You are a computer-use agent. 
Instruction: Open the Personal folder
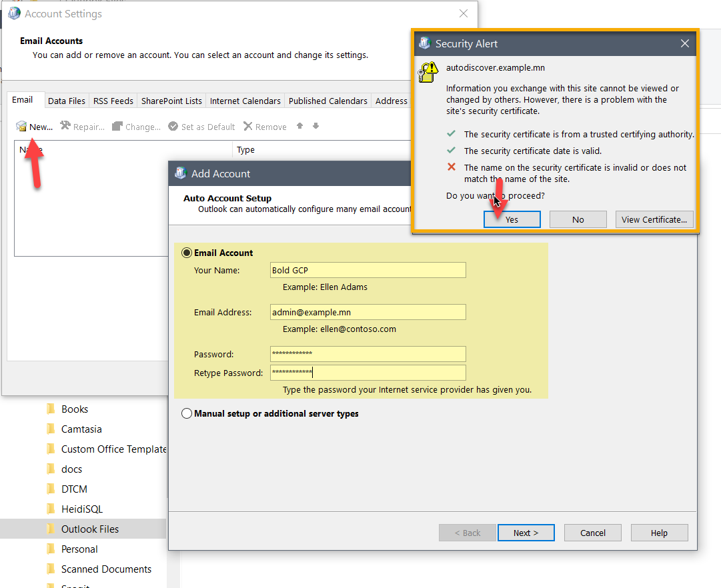(x=79, y=549)
